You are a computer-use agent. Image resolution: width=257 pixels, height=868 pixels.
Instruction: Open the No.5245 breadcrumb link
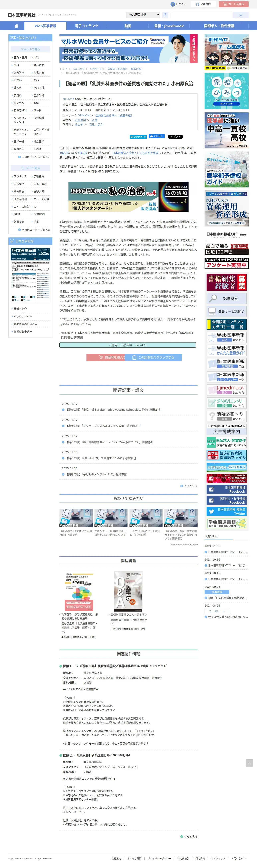(79, 69)
